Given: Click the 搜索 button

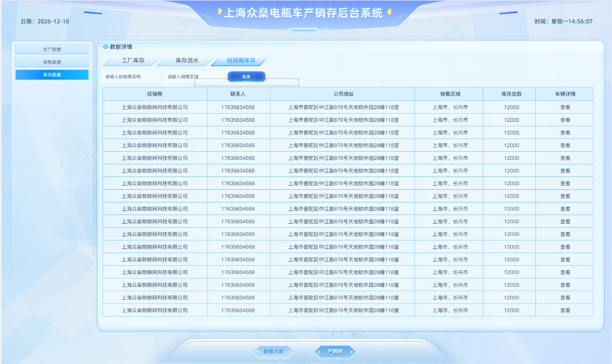Looking at the screenshot, I should coord(246,77).
